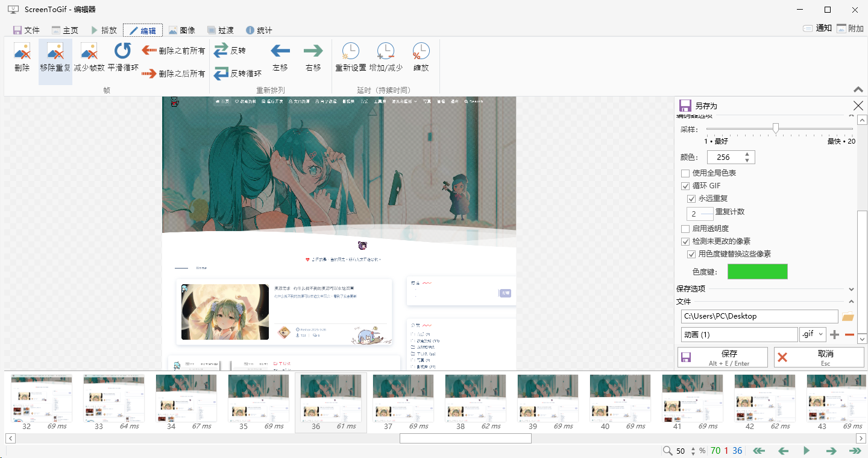The image size is (868, 458).
Task: Click the plus icon beside .gif
Action: click(x=834, y=334)
